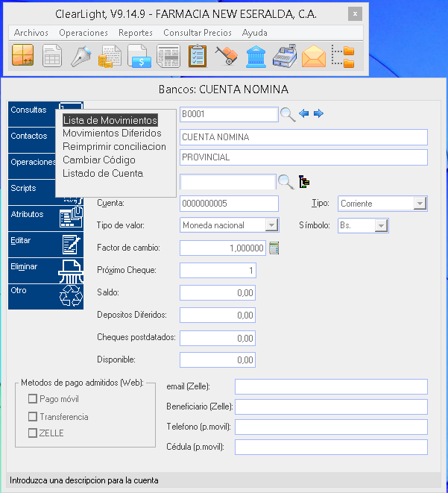This screenshot has height=493, width=448.
Task: Click magnifier search icon next to B0001
Action: pos(287,114)
